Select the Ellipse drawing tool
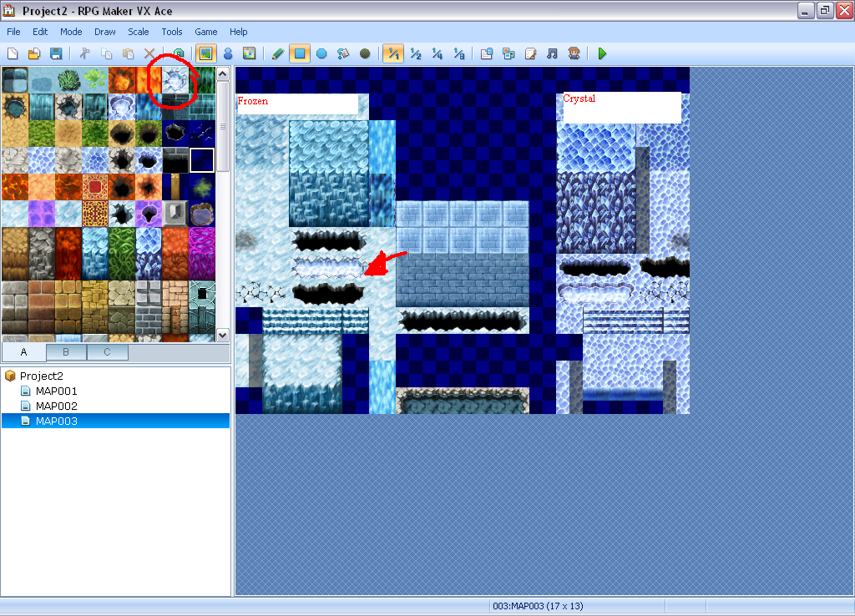This screenshot has height=616, width=855. pyautogui.click(x=321, y=53)
